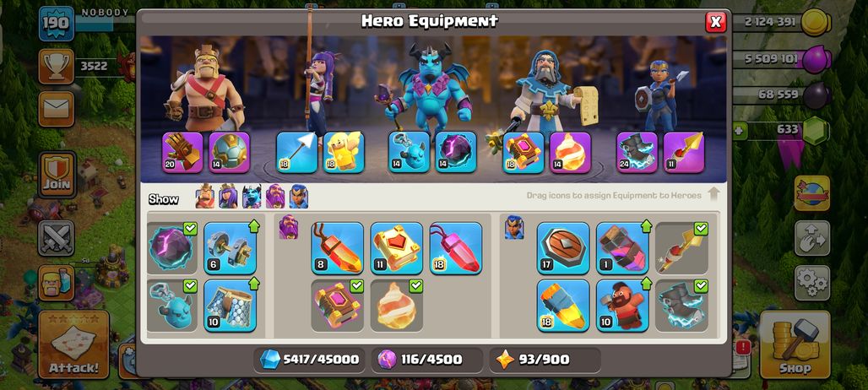The width and height of the screenshot is (868, 390).
Task: Tap the Attack! map button
Action: pos(73,344)
